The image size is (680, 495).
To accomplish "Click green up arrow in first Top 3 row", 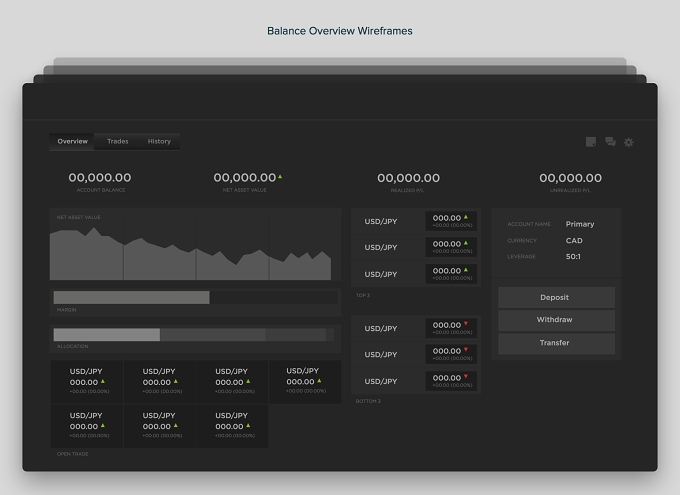I will tap(466, 217).
